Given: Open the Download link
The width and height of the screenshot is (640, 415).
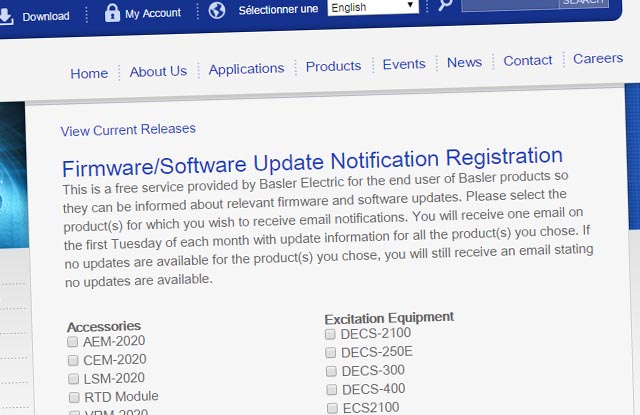Looking at the screenshot, I should click(x=46, y=16).
